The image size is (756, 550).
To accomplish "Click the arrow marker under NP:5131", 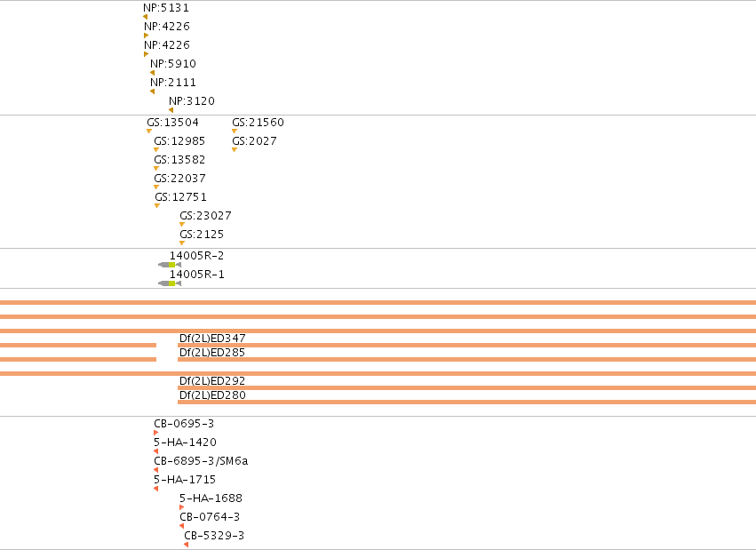I will (x=145, y=17).
